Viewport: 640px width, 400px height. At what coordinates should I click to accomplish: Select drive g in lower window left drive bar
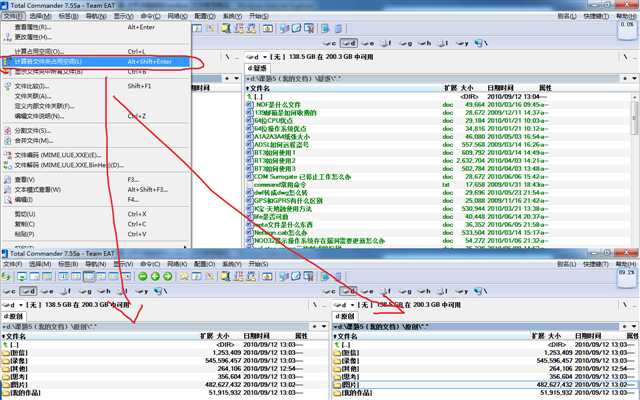85,291
